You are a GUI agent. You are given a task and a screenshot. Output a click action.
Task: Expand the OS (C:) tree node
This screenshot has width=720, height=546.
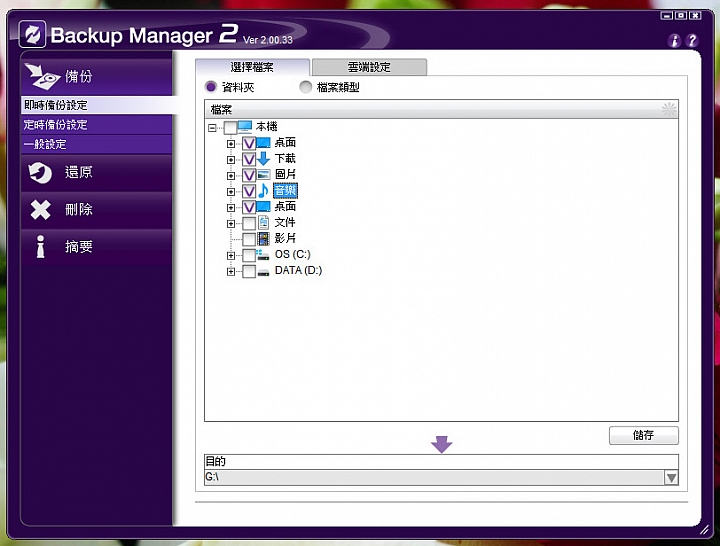tap(231, 255)
